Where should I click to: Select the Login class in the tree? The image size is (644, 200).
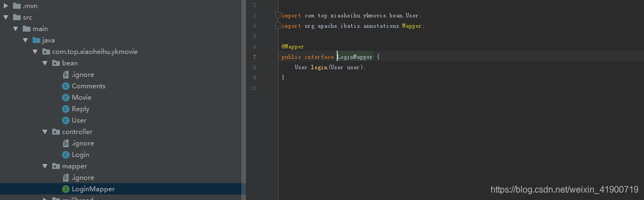click(81, 155)
